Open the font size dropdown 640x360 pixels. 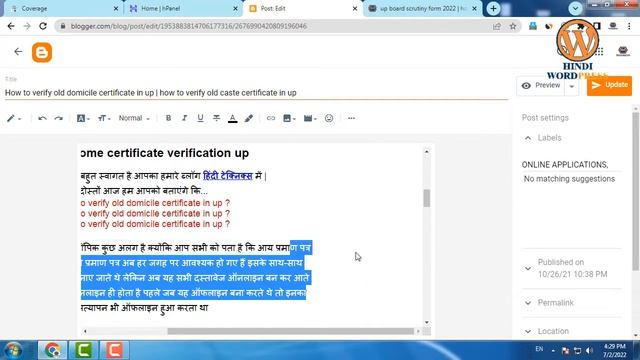pyautogui.click(x=104, y=118)
